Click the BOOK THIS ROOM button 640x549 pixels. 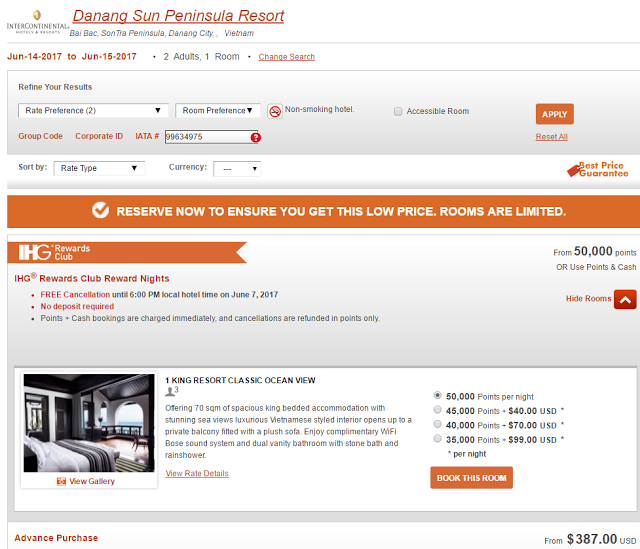471,478
